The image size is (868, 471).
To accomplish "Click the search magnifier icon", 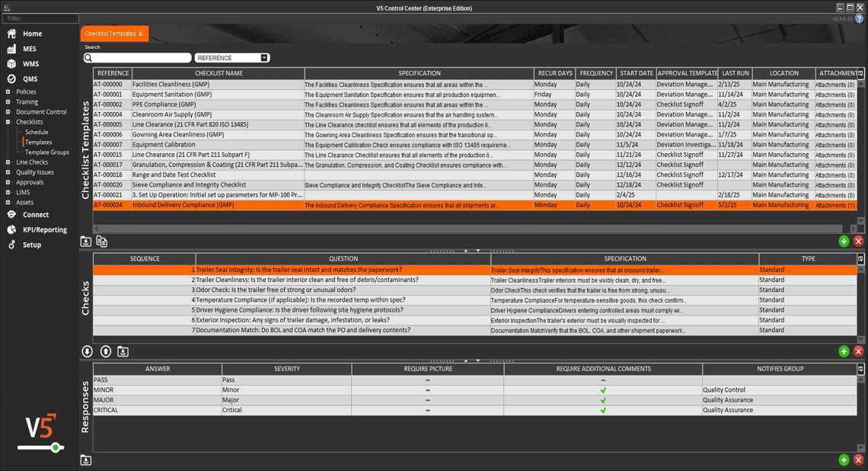I will point(88,58).
